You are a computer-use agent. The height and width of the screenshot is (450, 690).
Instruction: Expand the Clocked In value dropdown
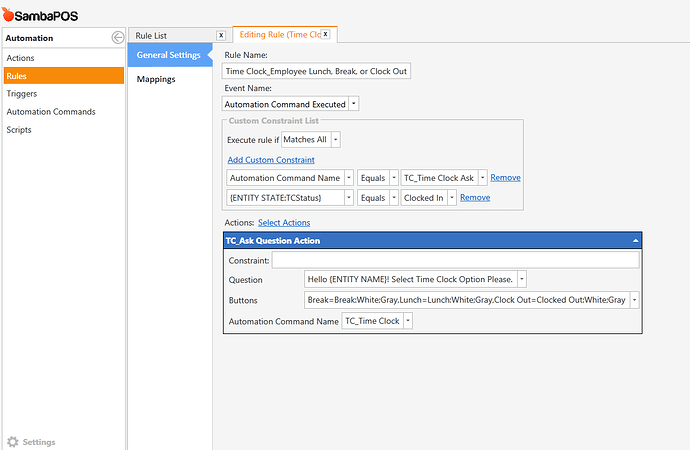[451, 198]
